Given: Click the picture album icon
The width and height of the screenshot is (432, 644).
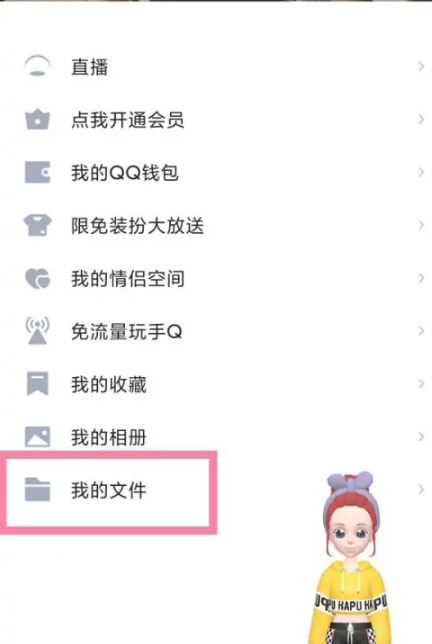Looking at the screenshot, I should (37, 437).
